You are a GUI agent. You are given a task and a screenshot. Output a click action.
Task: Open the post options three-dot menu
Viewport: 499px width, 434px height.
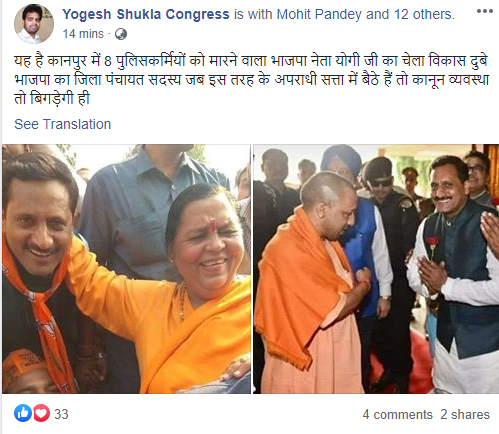pos(485,11)
